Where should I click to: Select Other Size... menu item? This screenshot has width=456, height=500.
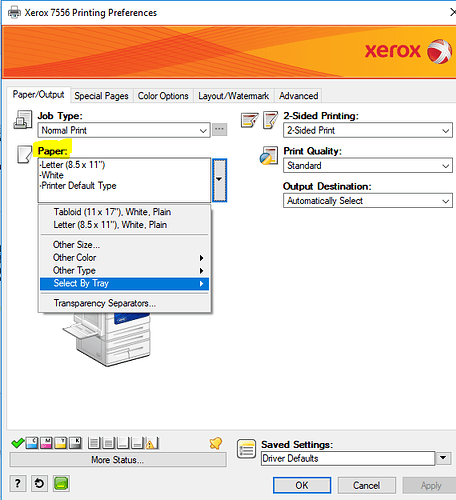click(124, 245)
